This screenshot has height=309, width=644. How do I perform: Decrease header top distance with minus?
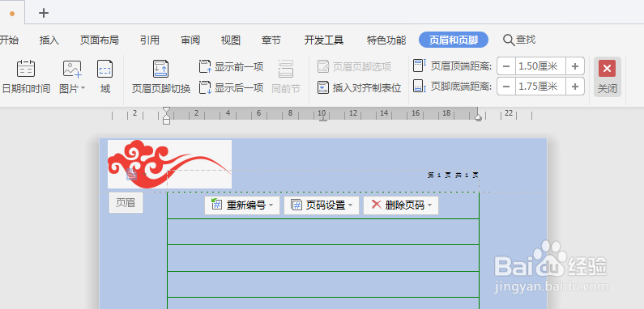506,66
